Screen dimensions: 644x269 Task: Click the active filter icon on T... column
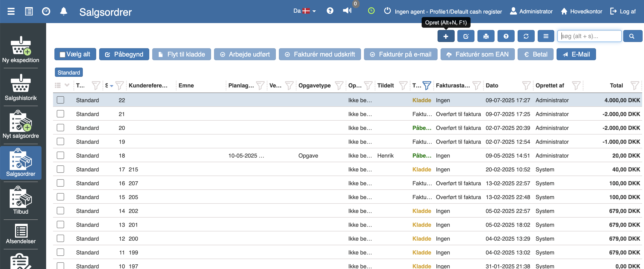point(426,86)
